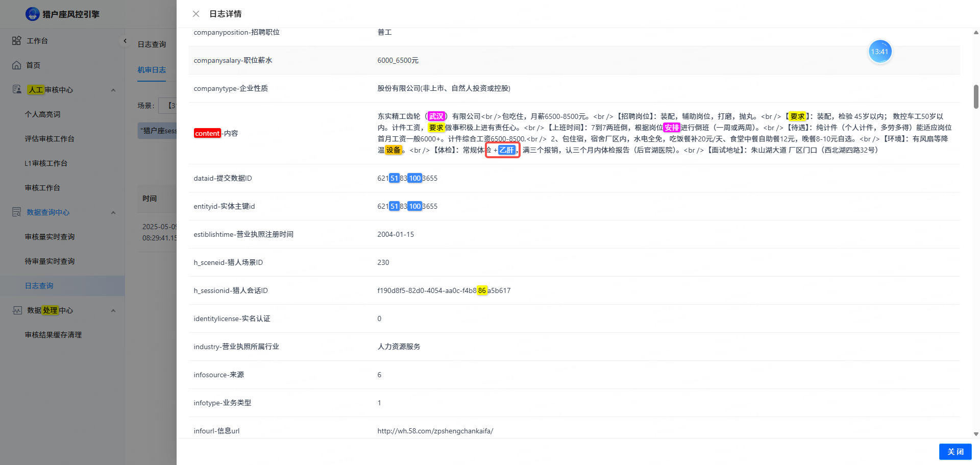This screenshot has height=465, width=980.
Task: Click the industry value 人力资源服务
Action: tap(399, 347)
